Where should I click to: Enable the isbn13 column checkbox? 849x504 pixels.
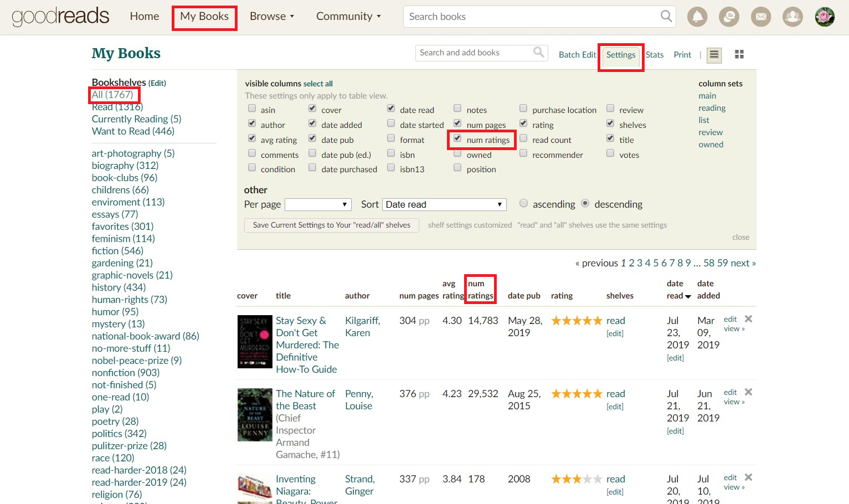point(391,168)
